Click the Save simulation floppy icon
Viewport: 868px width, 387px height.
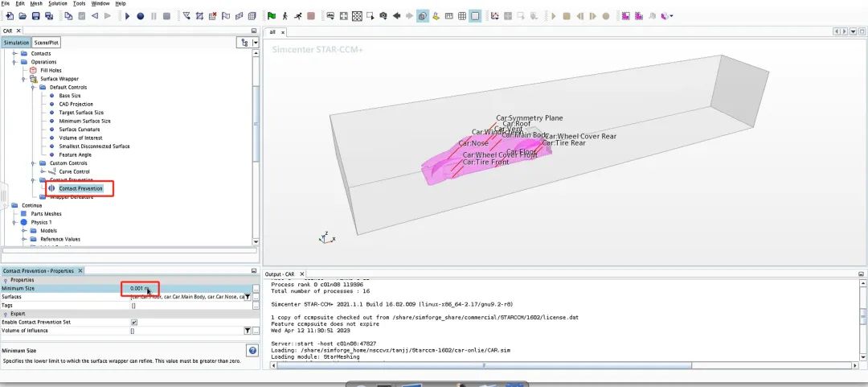(x=36, y=16)
